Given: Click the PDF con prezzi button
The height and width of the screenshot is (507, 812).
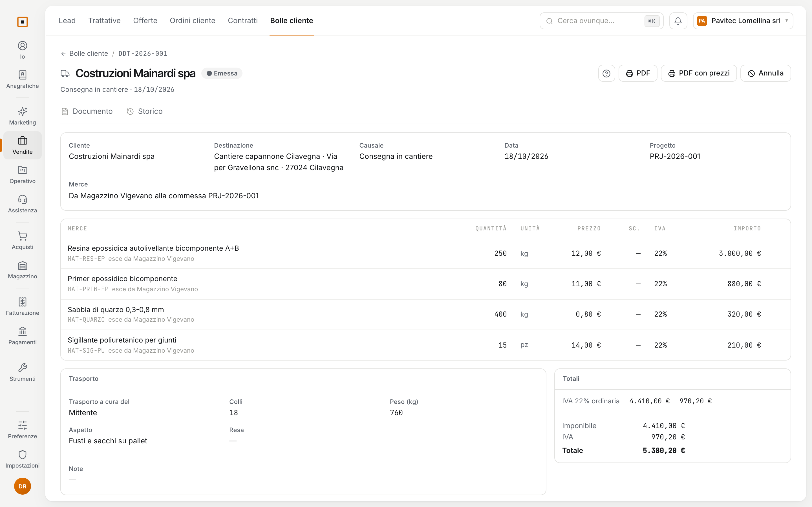Looking at the screenshot, I should pos(699,73).
